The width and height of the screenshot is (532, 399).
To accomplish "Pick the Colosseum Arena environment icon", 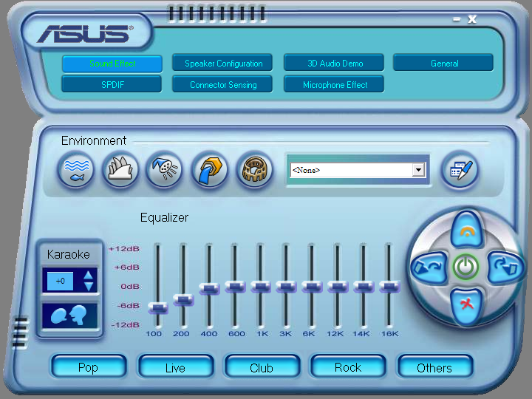I will (254, 171).
